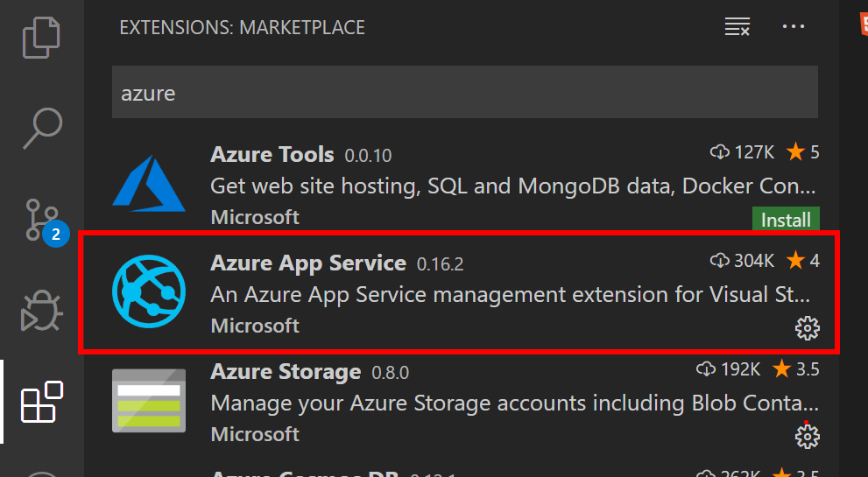Click the Azure Storage star rating 3.5
Screen dimensions: 868x477
796,368
